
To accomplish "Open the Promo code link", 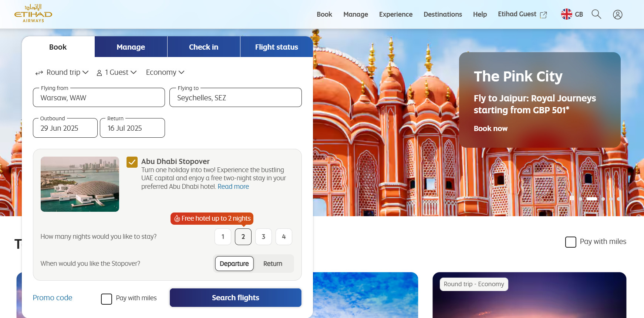I will click(x=53, y=298).
